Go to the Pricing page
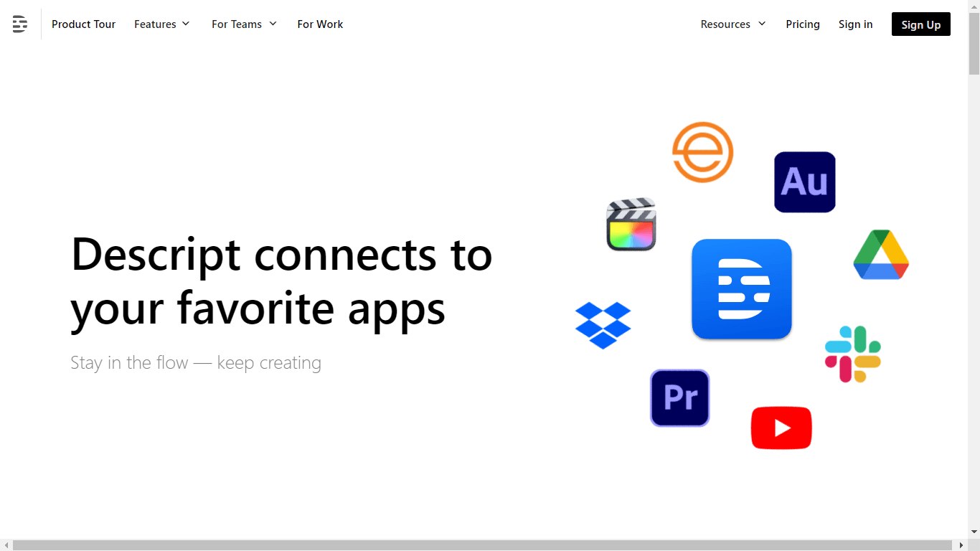980x551 pixels. (803, 24)
